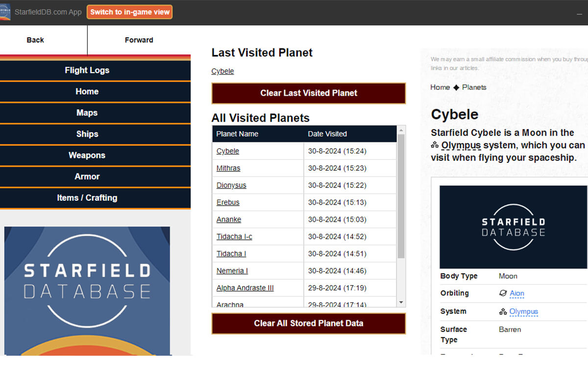Select date cell 30-8-2024 (15:13)
Image resolution: width=588 pixels, height=368 pixels.
[350, 202]
